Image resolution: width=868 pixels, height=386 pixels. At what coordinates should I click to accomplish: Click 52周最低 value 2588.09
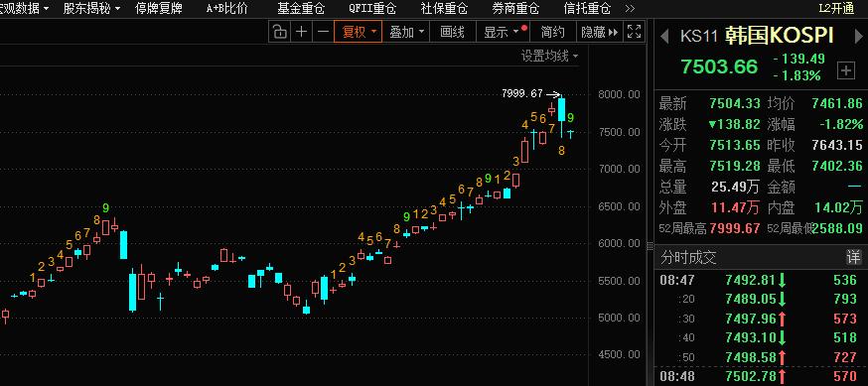[837, 228]
